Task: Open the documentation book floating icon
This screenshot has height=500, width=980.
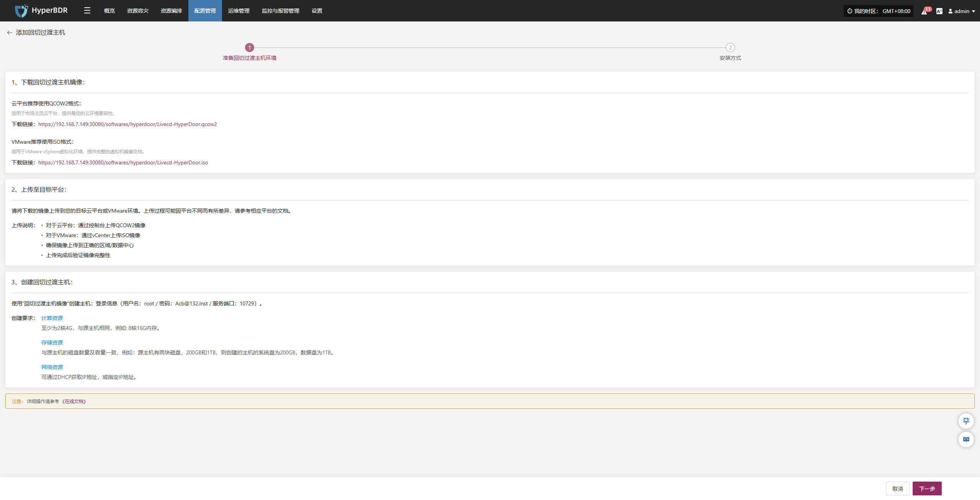Action: (966, 439)
